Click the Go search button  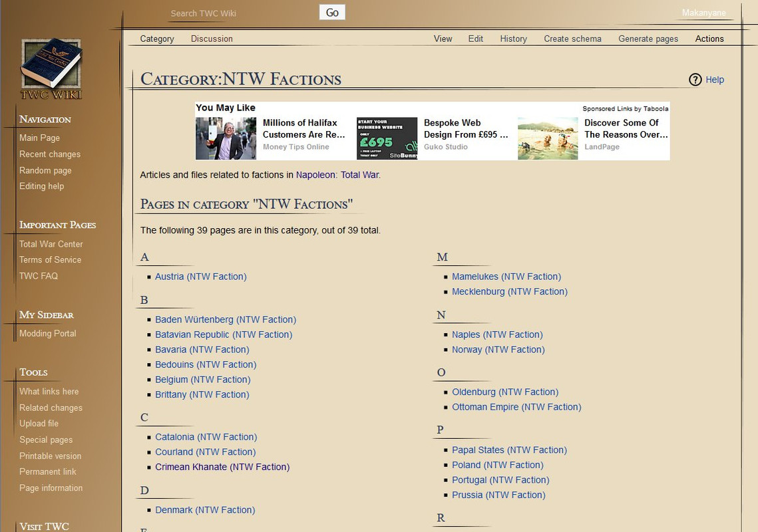(x=332, y=13)
